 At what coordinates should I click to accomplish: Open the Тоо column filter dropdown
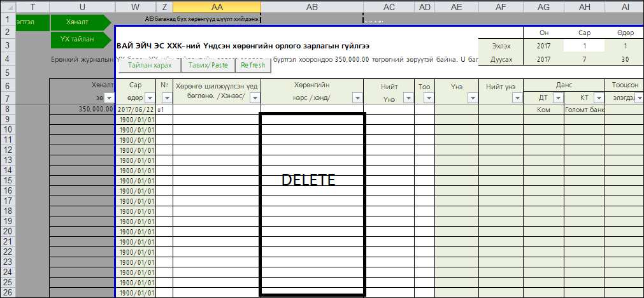[429, 98]
